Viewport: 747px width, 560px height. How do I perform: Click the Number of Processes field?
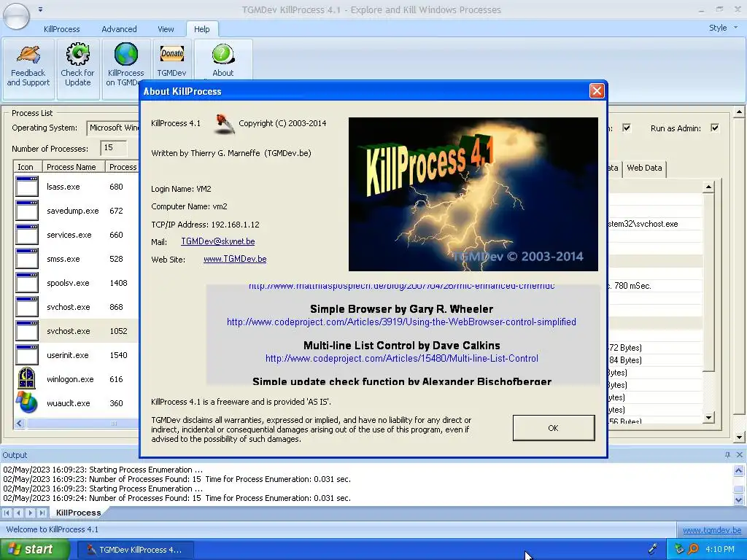tap(113, 148)
